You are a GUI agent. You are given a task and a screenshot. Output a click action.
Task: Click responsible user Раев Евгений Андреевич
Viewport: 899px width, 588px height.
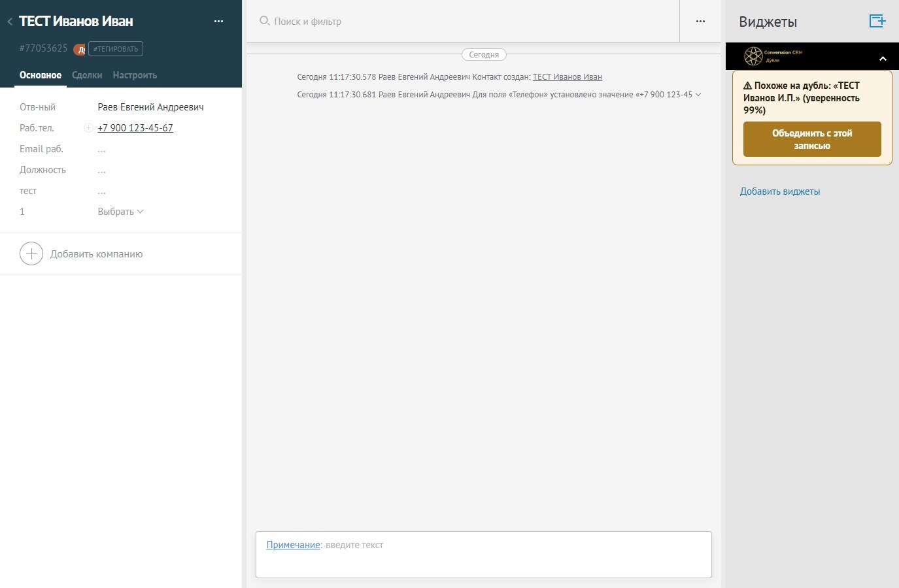[x=150, y=107]
